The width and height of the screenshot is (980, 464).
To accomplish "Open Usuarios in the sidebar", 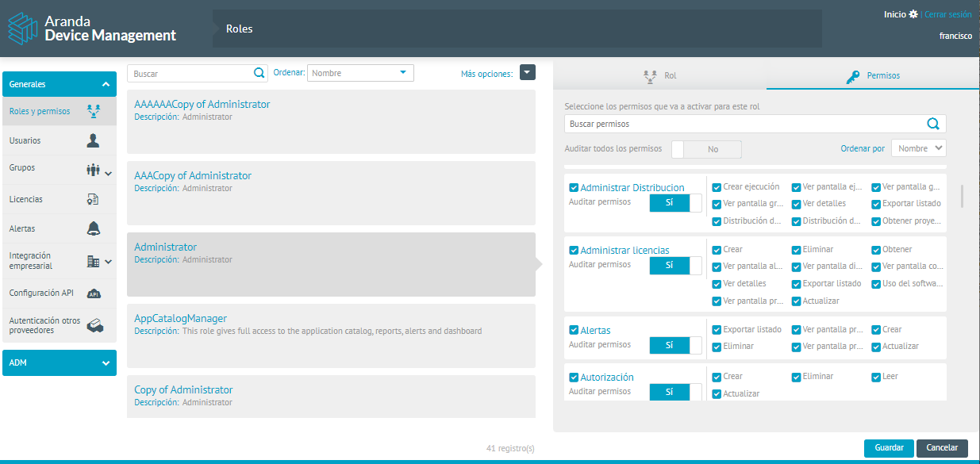I will coord(60,140).
